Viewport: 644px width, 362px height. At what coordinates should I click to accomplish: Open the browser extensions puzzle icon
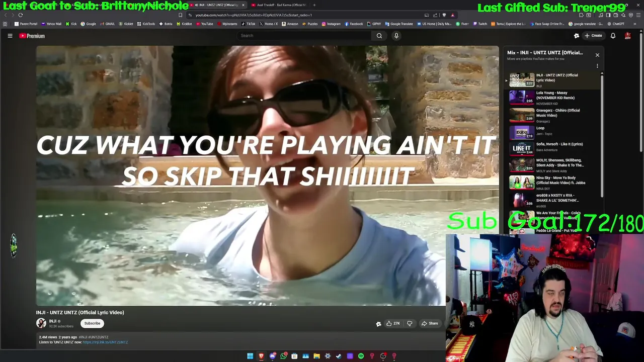pos(581,15)
